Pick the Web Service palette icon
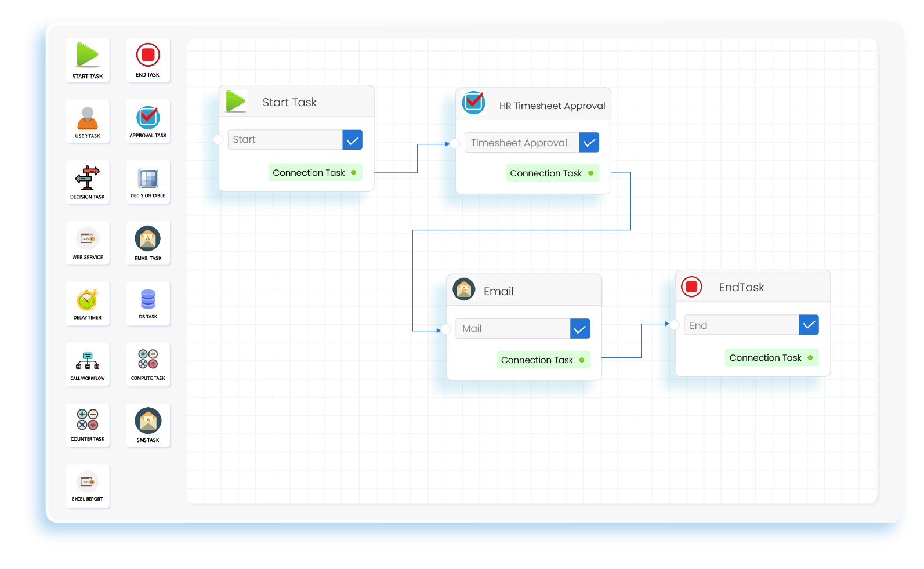Image resolution: width=924 pixels, height=569 pixels. 88,239
